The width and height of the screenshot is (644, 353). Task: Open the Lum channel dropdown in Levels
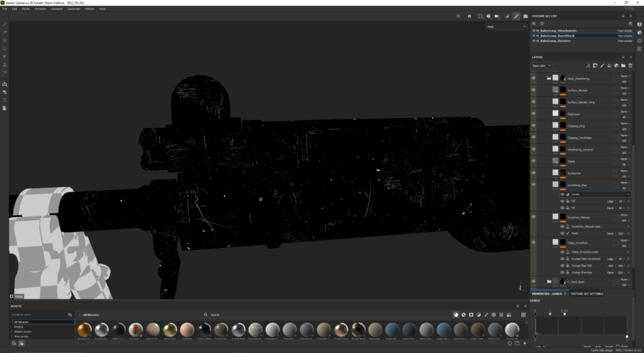click(x=540, y=347)
